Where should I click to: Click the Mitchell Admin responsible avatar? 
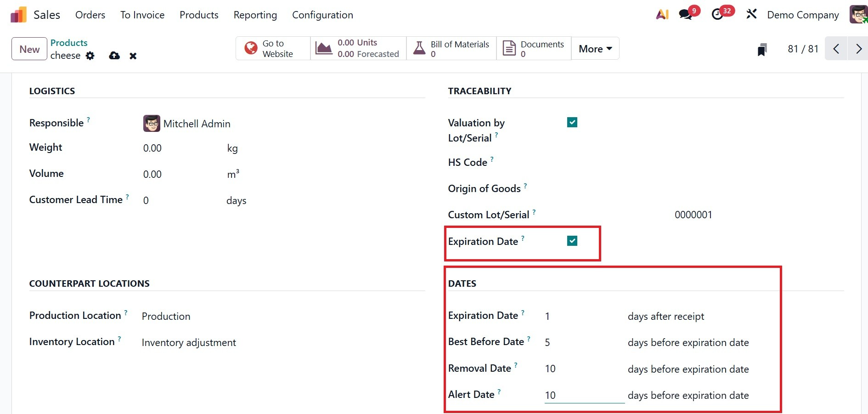(x=152, y=123)
